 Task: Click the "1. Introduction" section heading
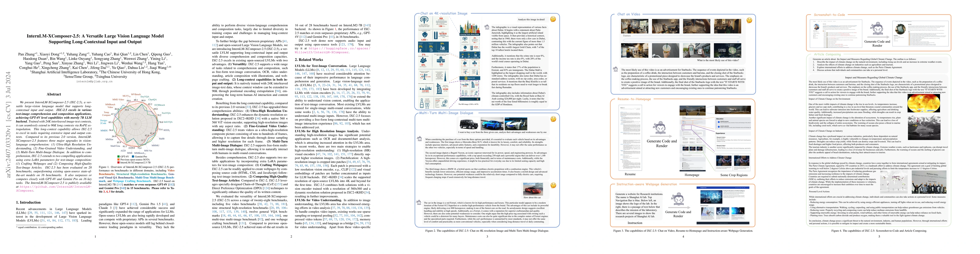click(28, 203)
